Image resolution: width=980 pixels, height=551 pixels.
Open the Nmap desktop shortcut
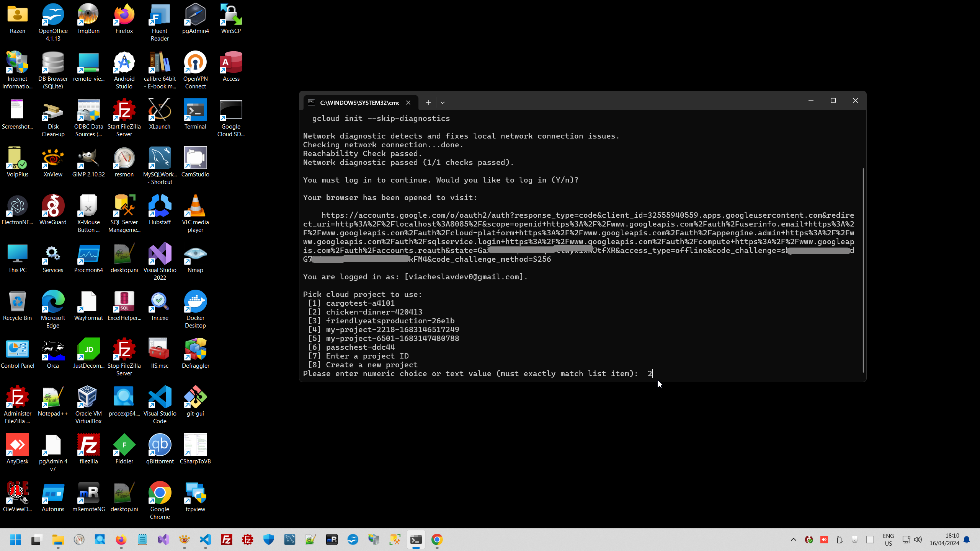(x=195, y=254)
